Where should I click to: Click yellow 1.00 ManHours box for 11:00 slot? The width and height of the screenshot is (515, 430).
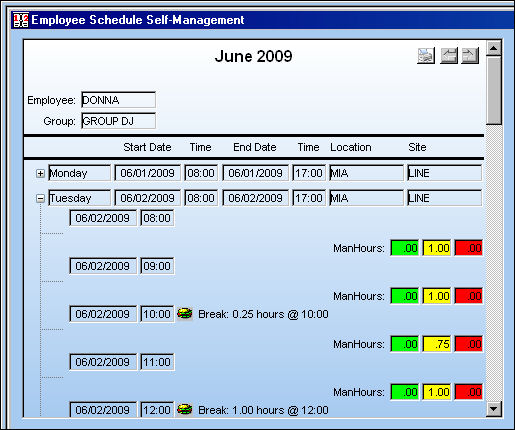click(437, 392)
